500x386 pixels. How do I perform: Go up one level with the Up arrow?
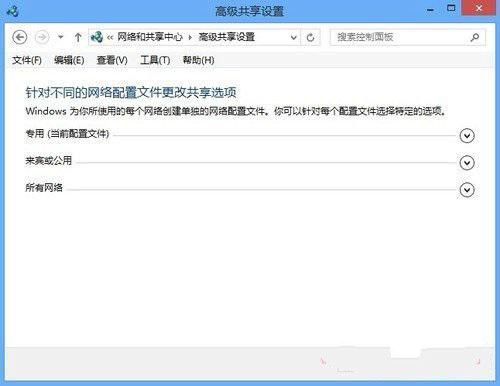click(x=78, y=37)
